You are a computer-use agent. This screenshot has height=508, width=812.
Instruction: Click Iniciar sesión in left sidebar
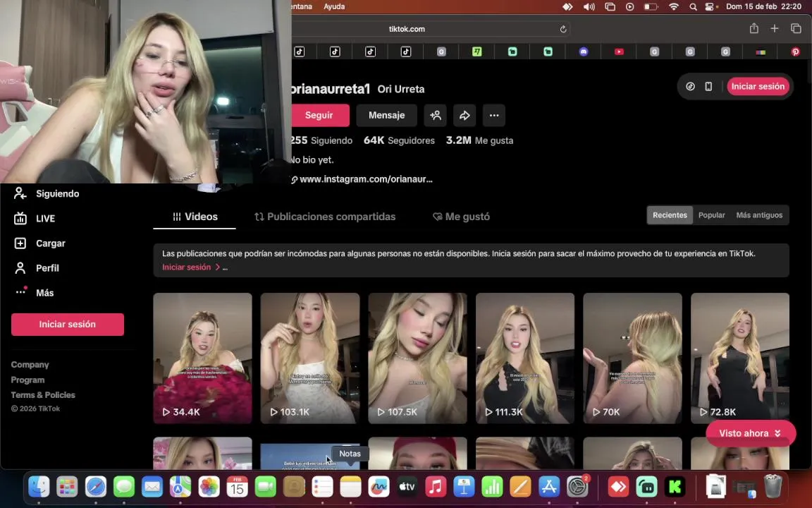[x=68, y=325]
